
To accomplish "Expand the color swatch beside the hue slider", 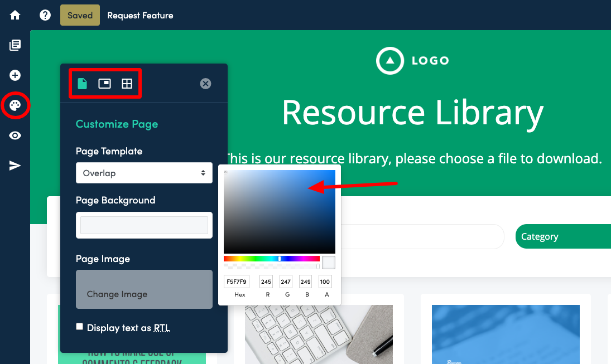I will [x=328, y=262].
